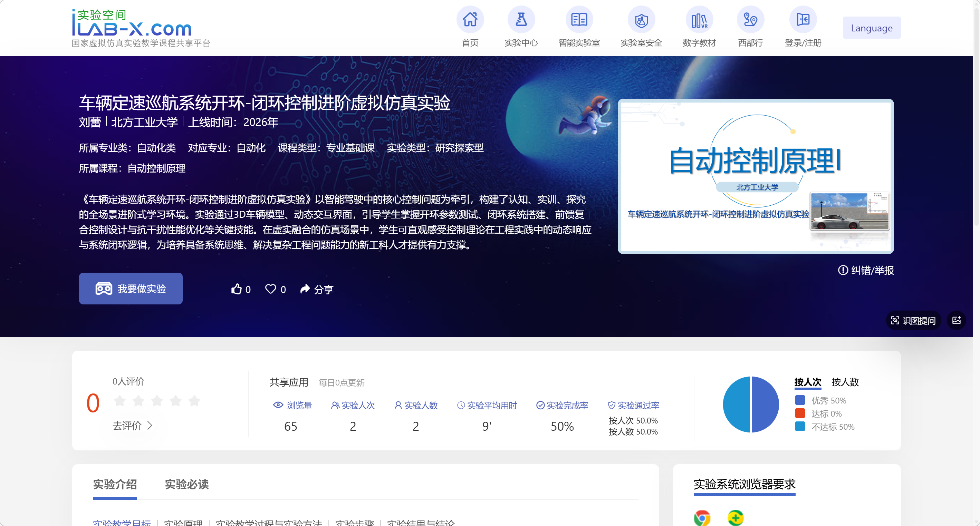Click the 自动控制原理 course thumbnail
This screenshot has height=526, width=980.
755,176
